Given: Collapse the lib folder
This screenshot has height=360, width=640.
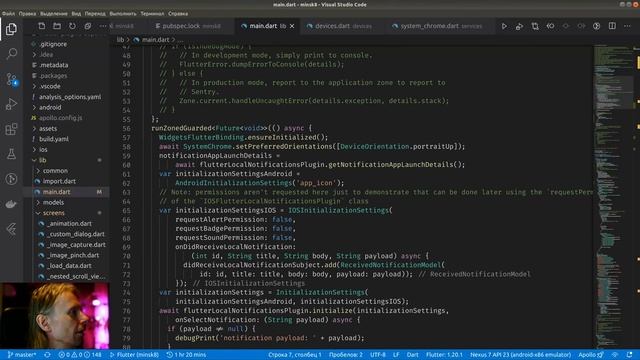Looking at the screenshot, I should click(42, 160).
